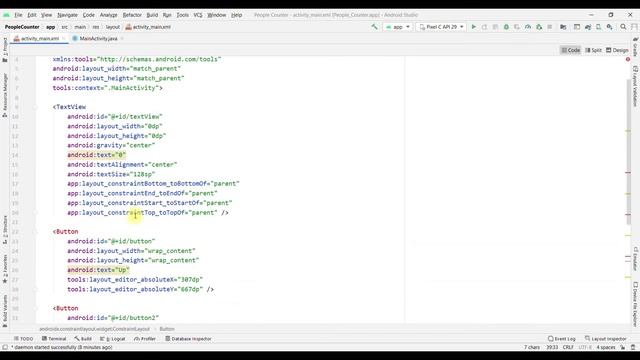Click the Attach Debugger to Android Process icon
Image resolution: width=640 pixels, height=360 pixels.
click(539, 27)
